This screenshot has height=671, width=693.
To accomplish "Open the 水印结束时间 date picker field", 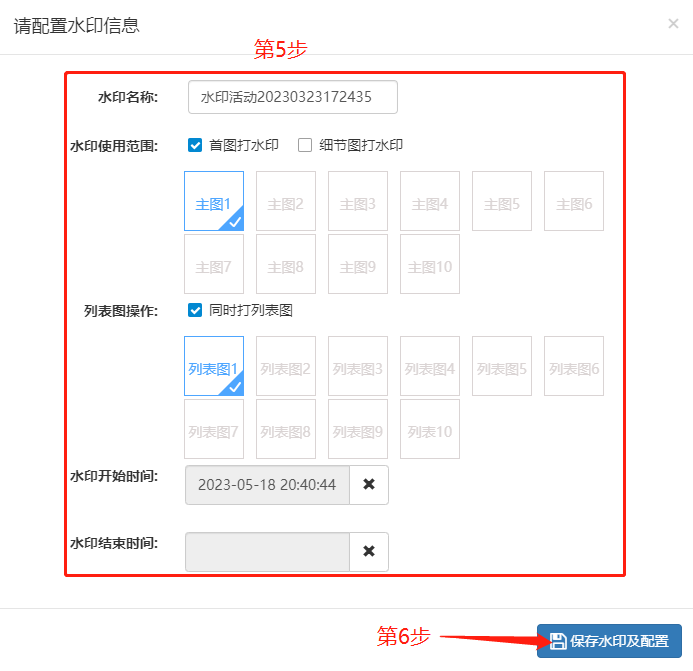I will coord(267,551).
